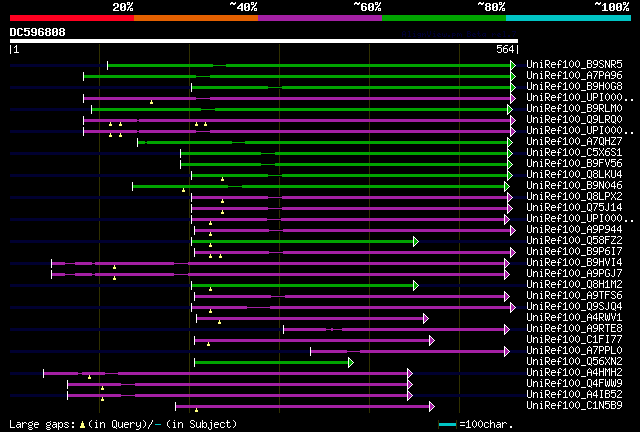This screenshot has width=640, height=432.
Task: Open the UniRef100_B9FV56 label
Action: click(x=574, y=163)
